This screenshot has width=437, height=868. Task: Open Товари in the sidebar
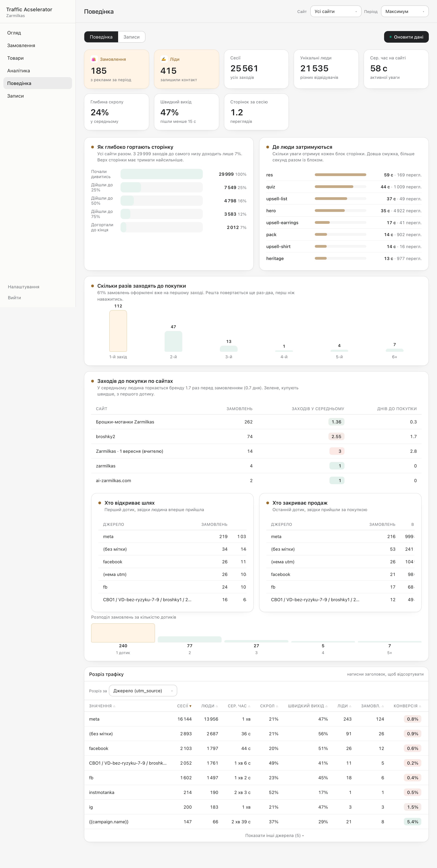click(37, 58)
